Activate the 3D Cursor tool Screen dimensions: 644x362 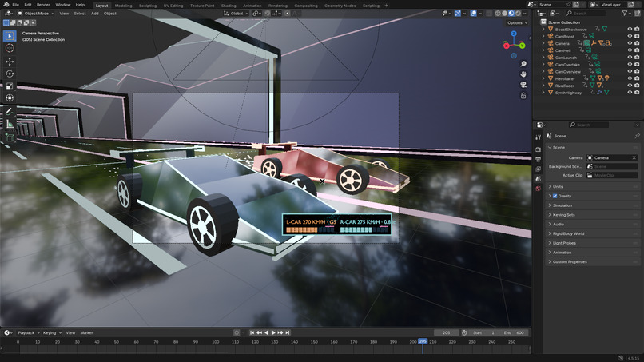[x=10, y=48]
